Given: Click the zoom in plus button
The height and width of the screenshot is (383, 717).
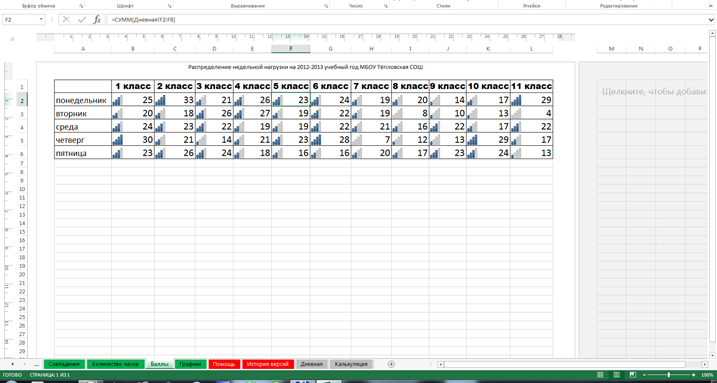Looking at the screenshot, I should point(694,375).
